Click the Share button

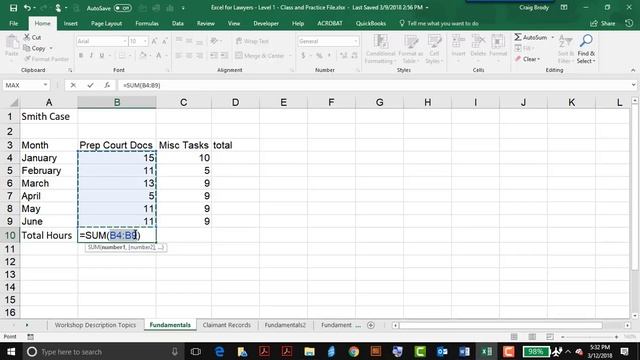(603, 23)
